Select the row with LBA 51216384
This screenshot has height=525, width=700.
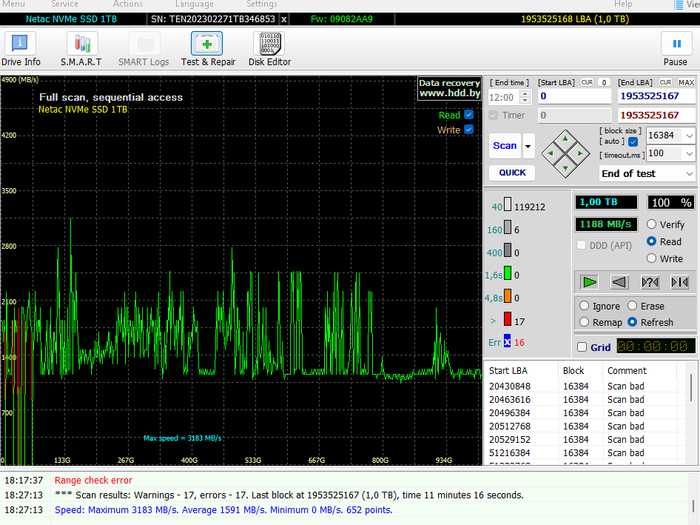tap(585, 453)
